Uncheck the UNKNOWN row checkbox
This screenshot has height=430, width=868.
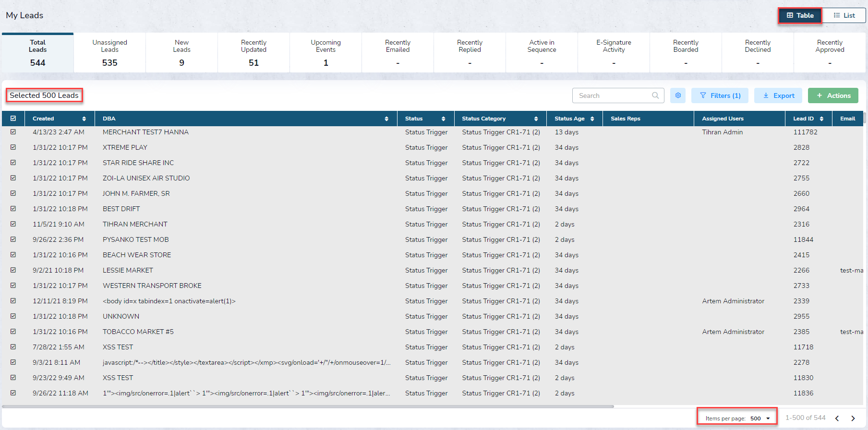point(13,316)
